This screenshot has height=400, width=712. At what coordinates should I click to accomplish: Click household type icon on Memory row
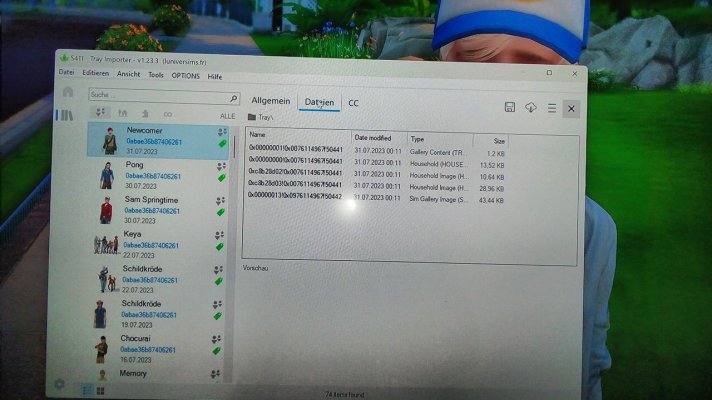[215, 374]
